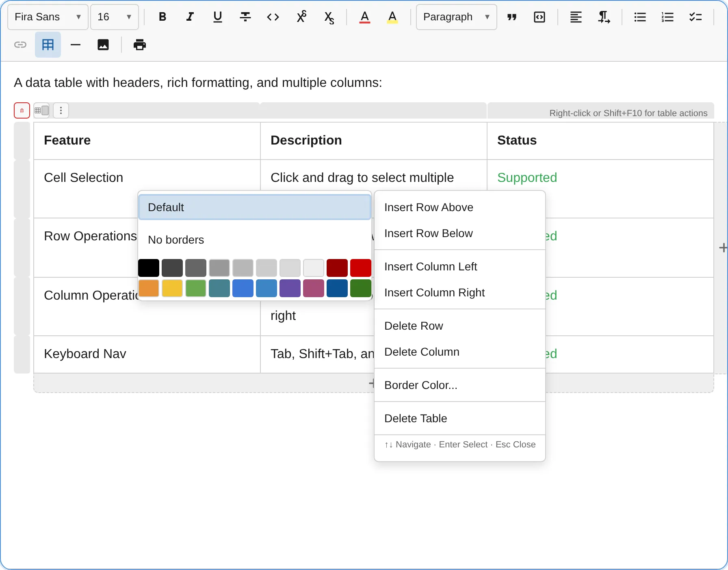Apply strikethrough formatting
728x570 pixels.
245,17
